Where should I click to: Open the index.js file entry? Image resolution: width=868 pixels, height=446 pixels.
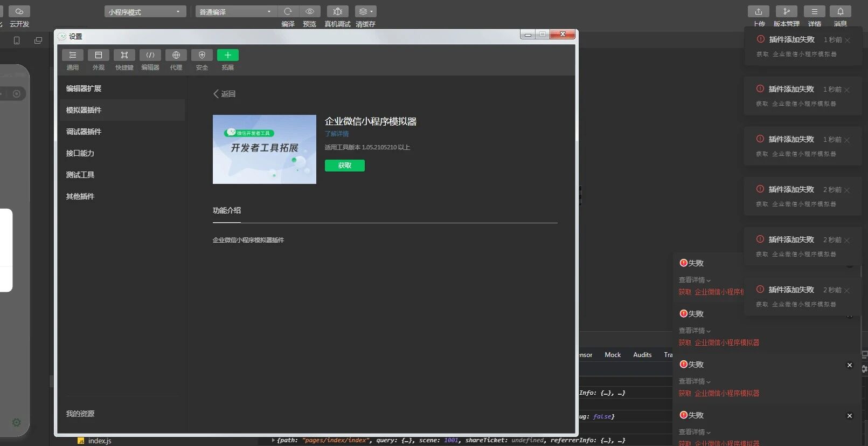point(94,441)
